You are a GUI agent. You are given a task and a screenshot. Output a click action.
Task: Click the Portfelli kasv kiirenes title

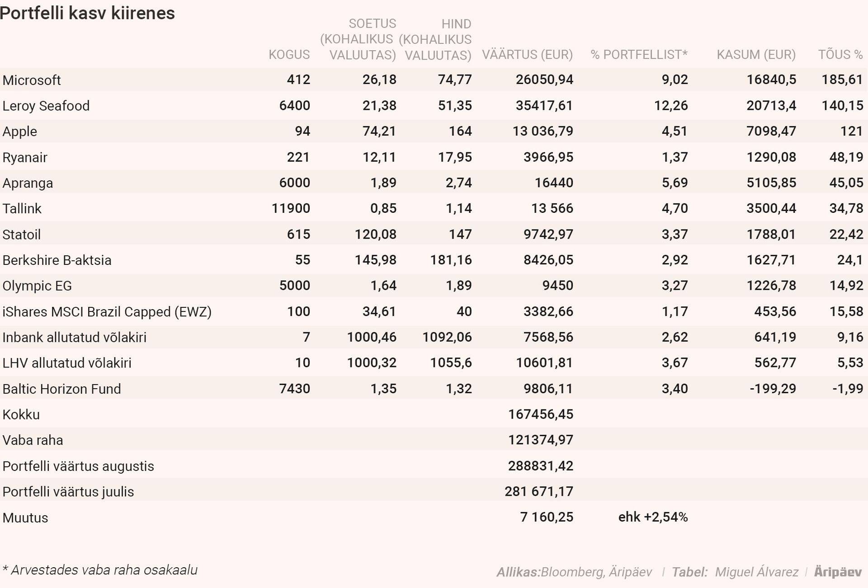coord(87,13)
